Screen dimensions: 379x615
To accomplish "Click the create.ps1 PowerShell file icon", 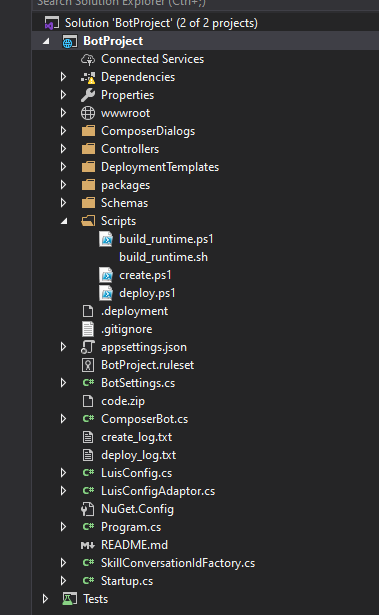I will coord(106,275).
